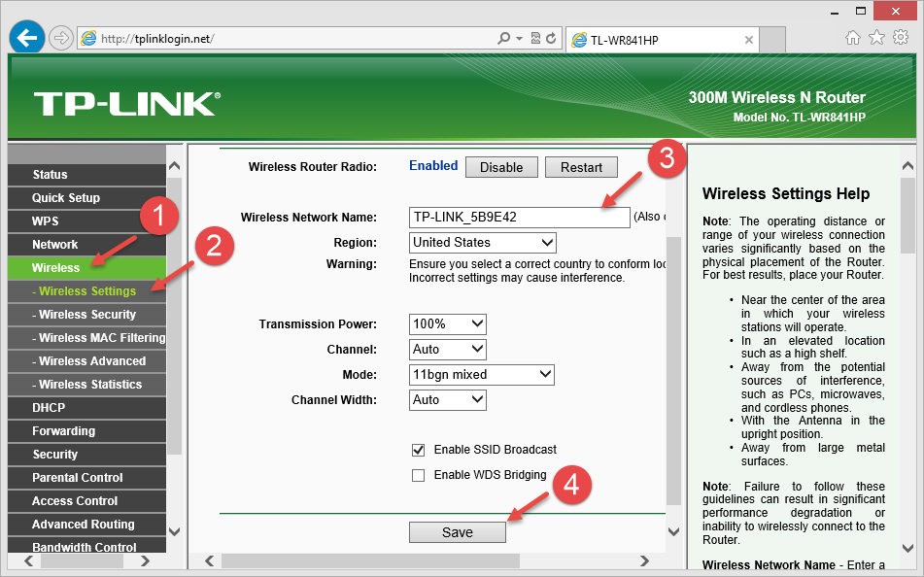This screenshot has height=577, width=924.
Task: Open the DHCP menu item
Action: pyautogui.click(x=87, y=407)
